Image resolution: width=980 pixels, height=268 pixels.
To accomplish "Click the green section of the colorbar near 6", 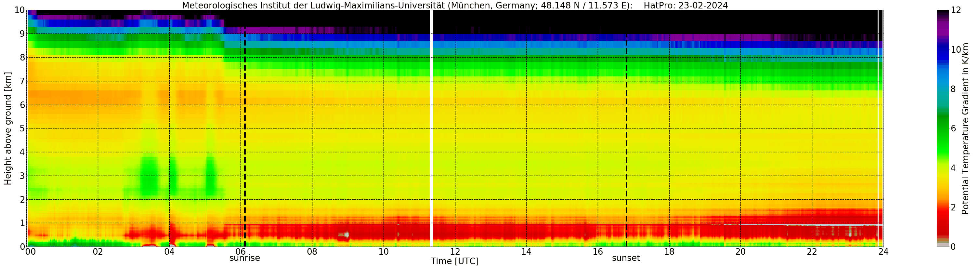I will click(x=943, y=128).
